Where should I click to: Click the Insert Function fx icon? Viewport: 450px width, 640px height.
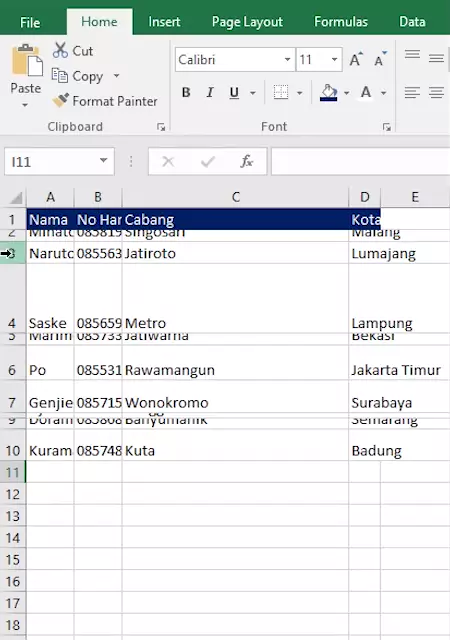(247, 162)
